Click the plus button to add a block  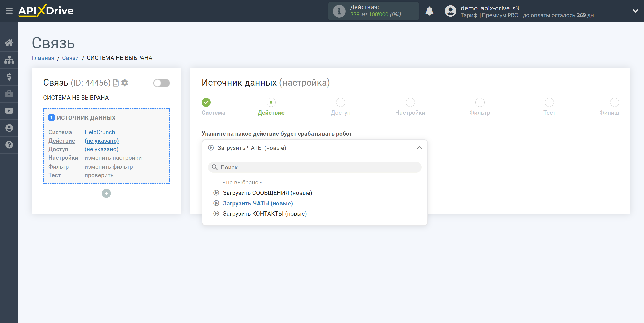point(106,193)
